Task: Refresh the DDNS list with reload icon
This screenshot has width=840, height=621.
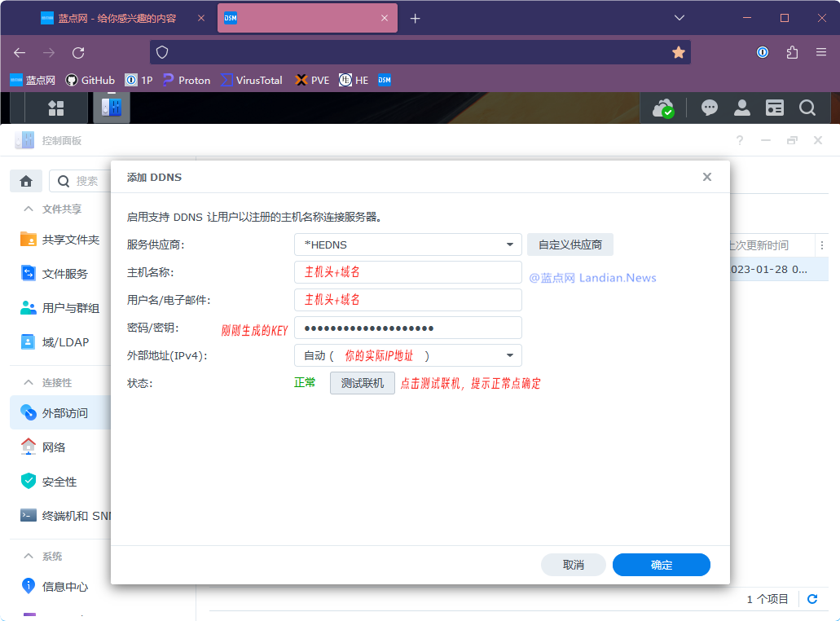Action: tap(812, 599)
